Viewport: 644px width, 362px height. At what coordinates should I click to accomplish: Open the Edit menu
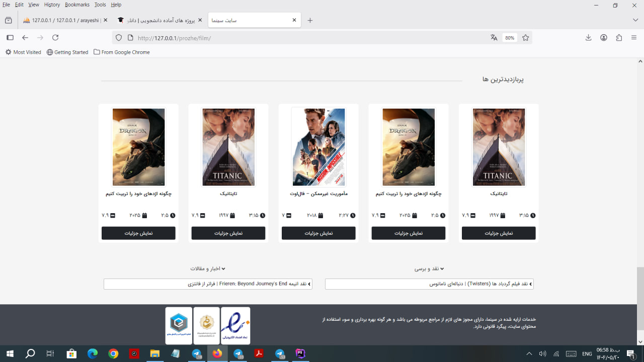point(19,5)
